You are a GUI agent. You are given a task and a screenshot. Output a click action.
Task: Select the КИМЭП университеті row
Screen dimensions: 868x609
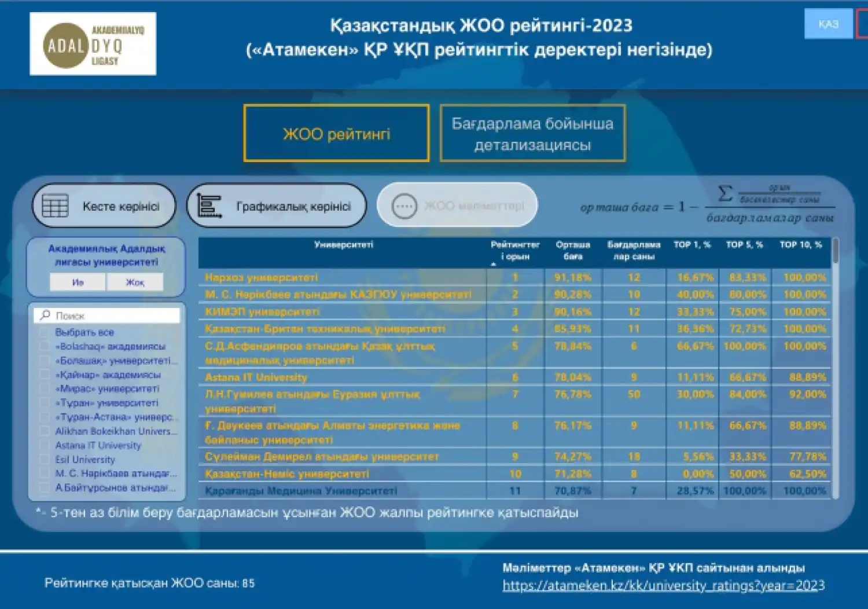pyautogui.click(x=514, y=311)
